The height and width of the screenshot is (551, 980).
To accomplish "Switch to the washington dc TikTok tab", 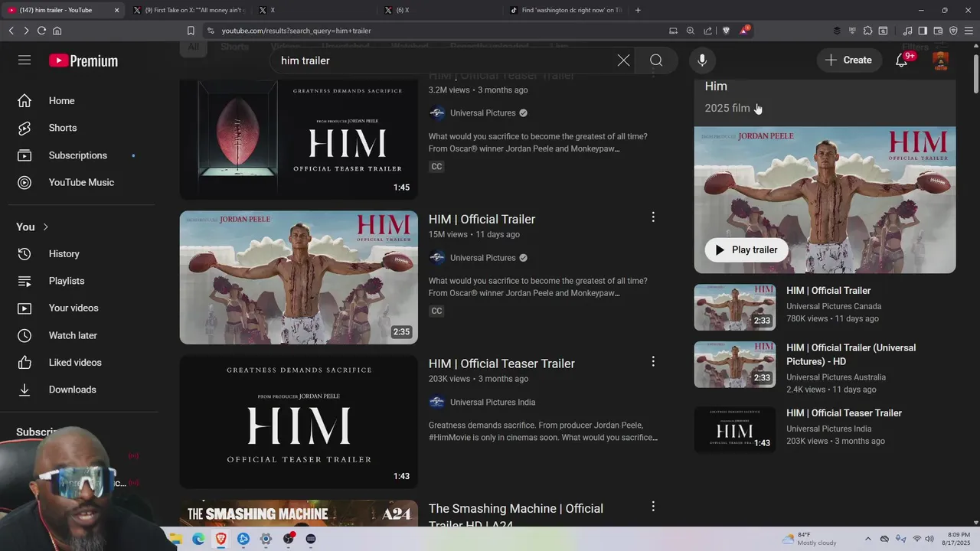I will (565, 10).
